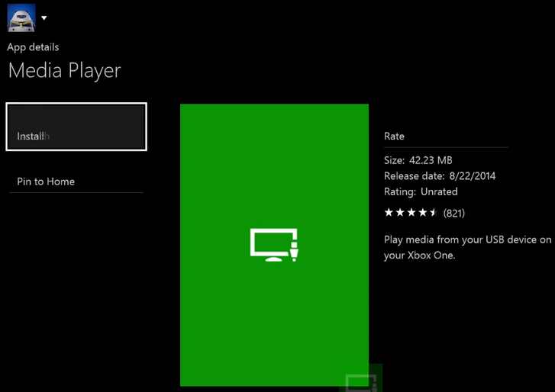Click the second rating star

tap(400, 213)
